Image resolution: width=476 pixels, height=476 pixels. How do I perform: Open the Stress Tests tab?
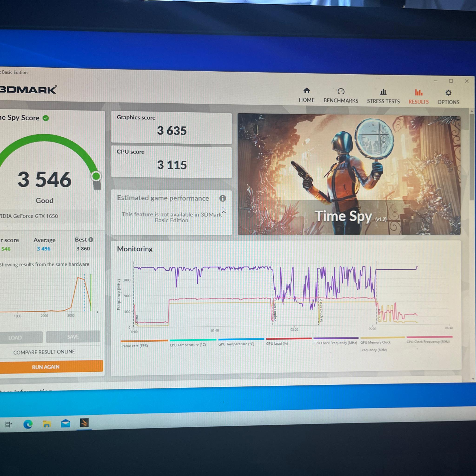383,96
